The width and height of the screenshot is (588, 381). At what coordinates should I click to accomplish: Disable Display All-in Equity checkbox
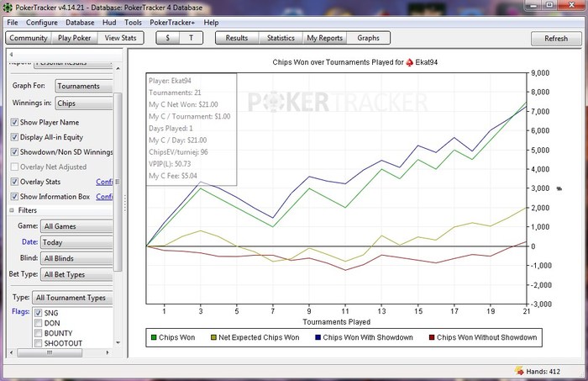14,137
